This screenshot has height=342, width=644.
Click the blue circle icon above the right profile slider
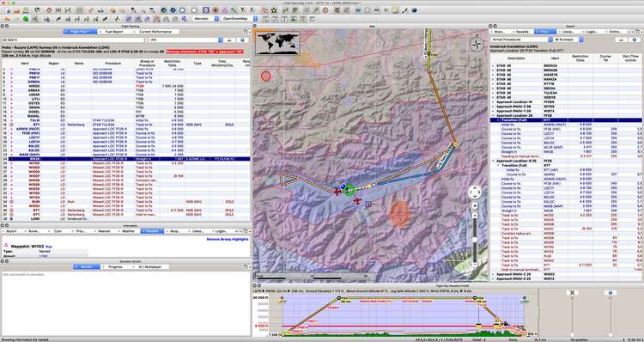pyautogui.click(x=611, y=293)
